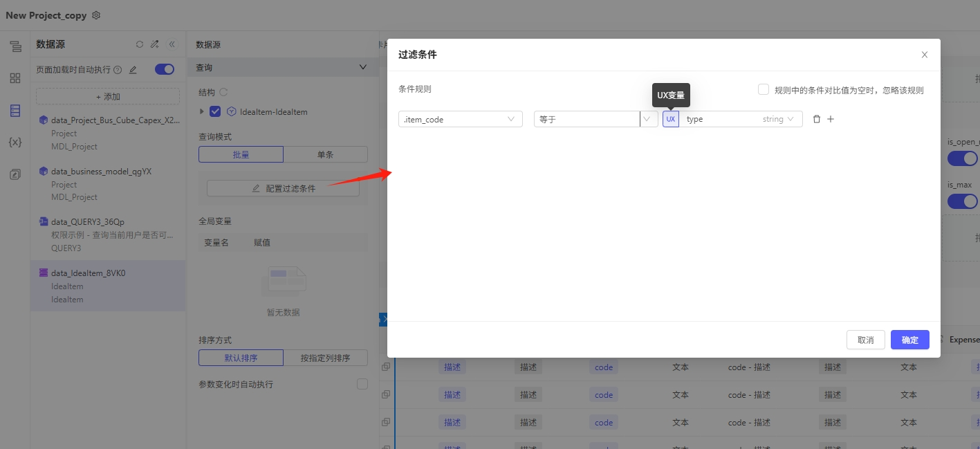Viewport: 980px width, 449px height.
Task: Select data_IdeaItem_8VK0 data source
Action: tap(108, 286)
